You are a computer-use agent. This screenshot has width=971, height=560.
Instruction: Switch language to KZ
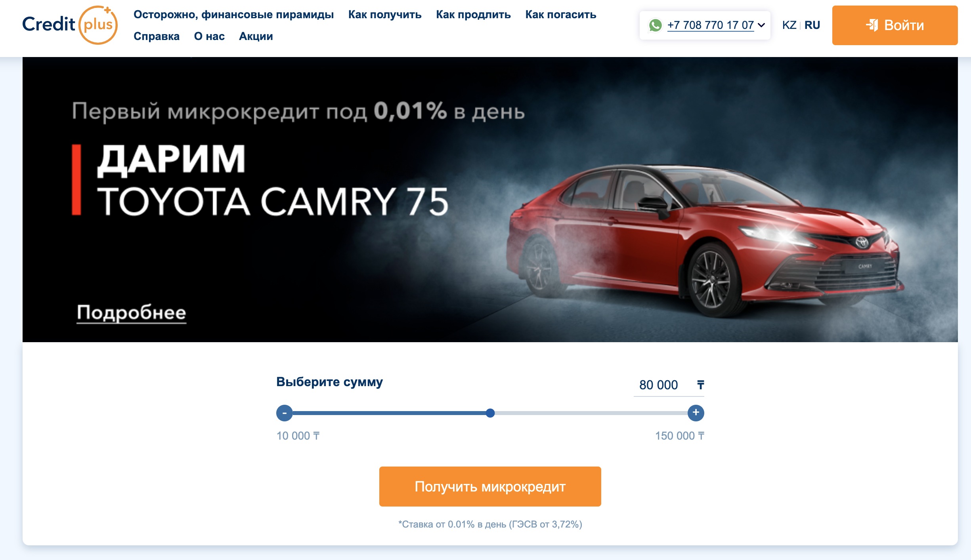click(x=789, y=25)
